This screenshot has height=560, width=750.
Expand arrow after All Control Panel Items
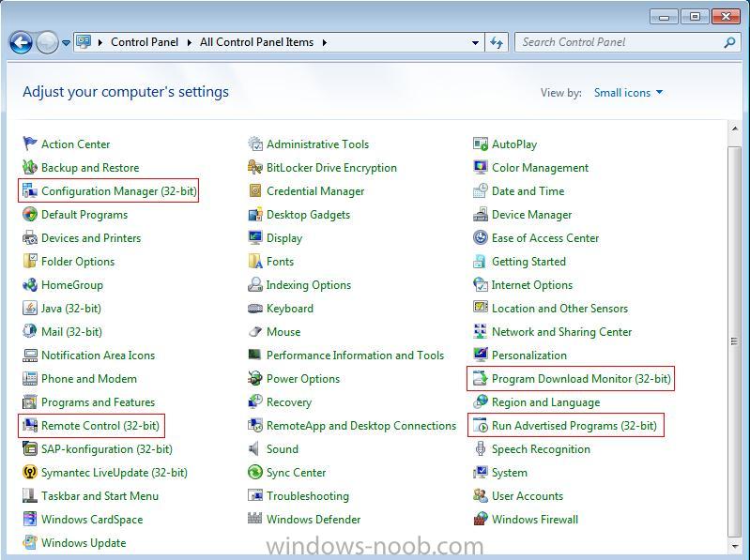[x=325, y=42]
